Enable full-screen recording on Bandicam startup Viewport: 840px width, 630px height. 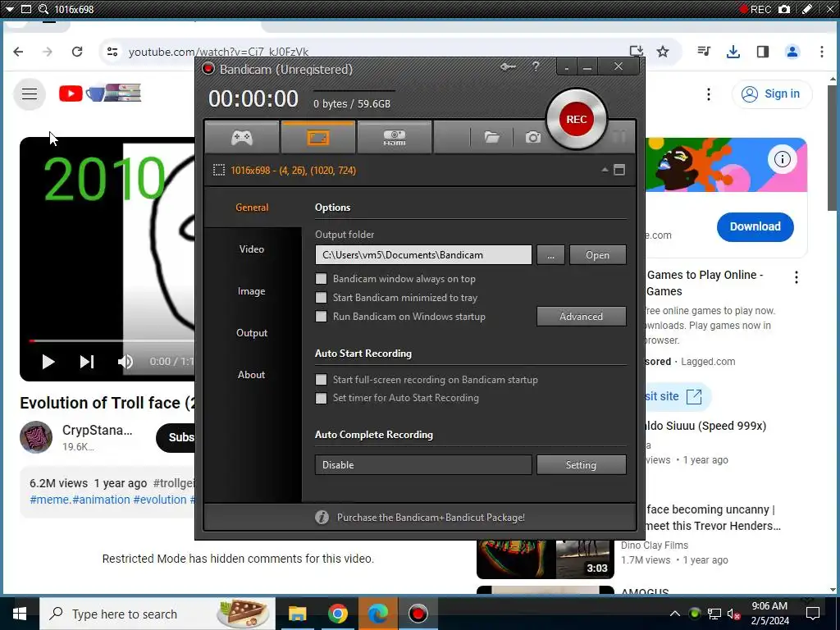click(x=321, y=379)
